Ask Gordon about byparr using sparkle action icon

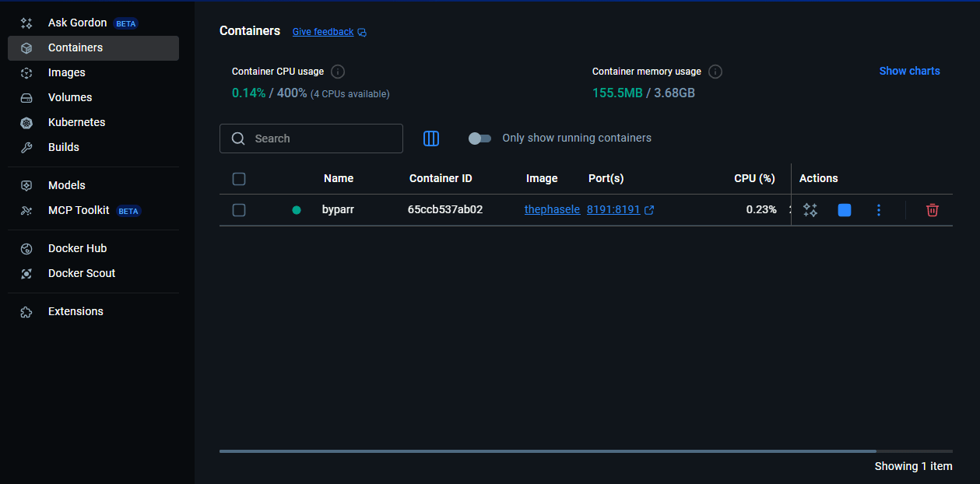[810, 210]
